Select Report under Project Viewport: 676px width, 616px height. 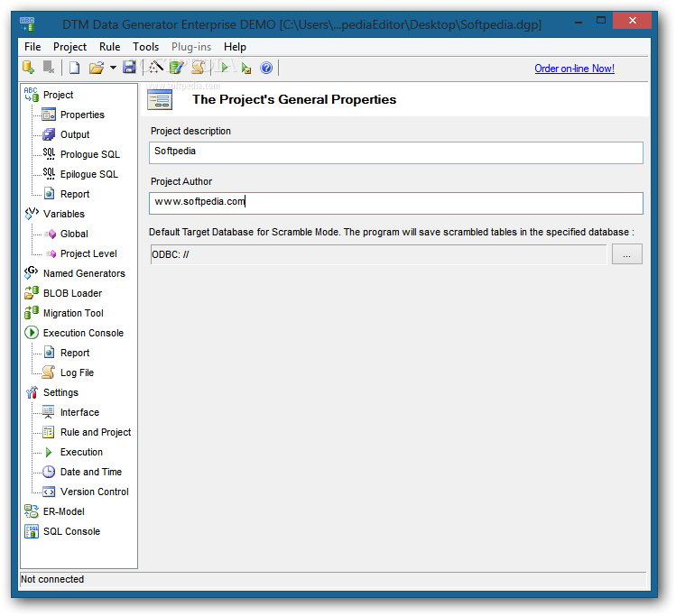[75, 194]
